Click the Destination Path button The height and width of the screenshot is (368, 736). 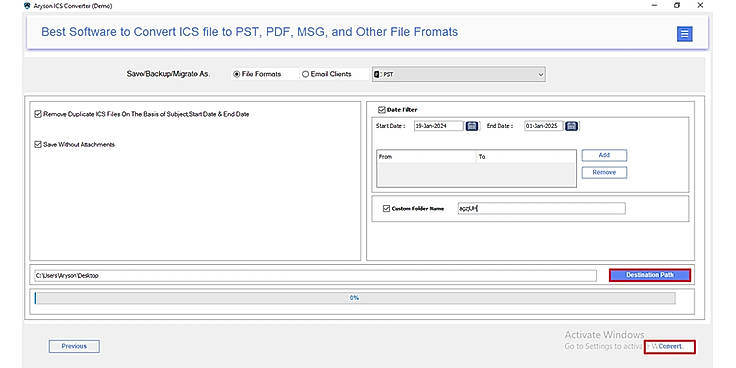pos(650,275)
